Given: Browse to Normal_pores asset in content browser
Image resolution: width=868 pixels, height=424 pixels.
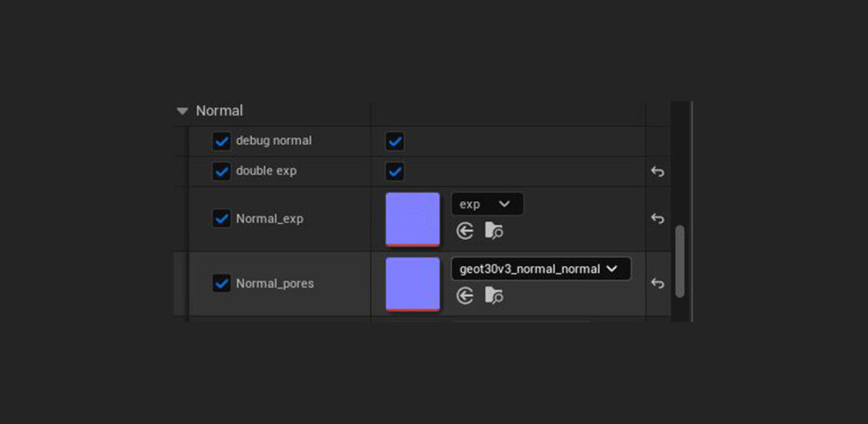Looking at the screenshot, I should coord(494,296).
